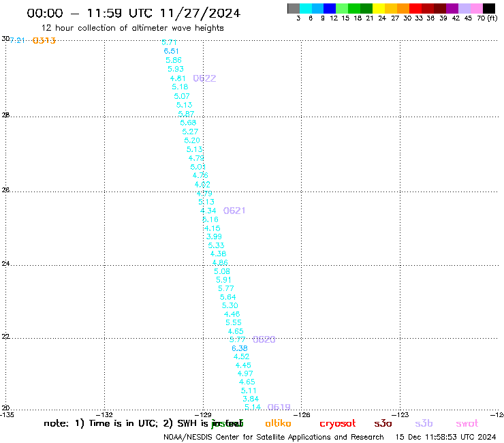This screenshot has width=504, height=443.
Task: Click the '22' latitude axis label
Action: 5,337
